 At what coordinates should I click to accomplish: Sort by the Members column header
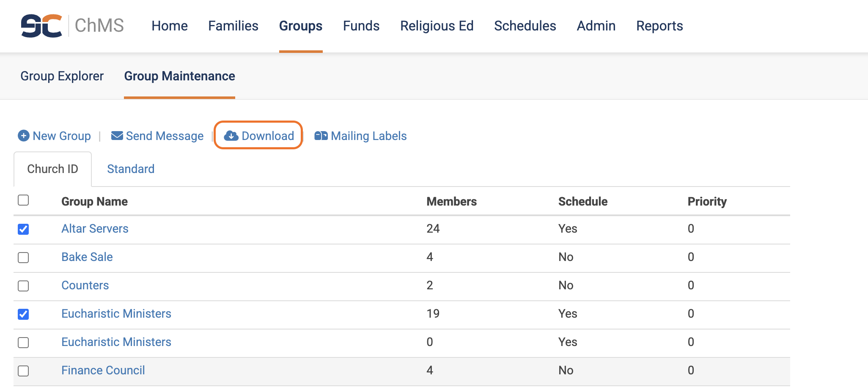[x=451, y=202]
